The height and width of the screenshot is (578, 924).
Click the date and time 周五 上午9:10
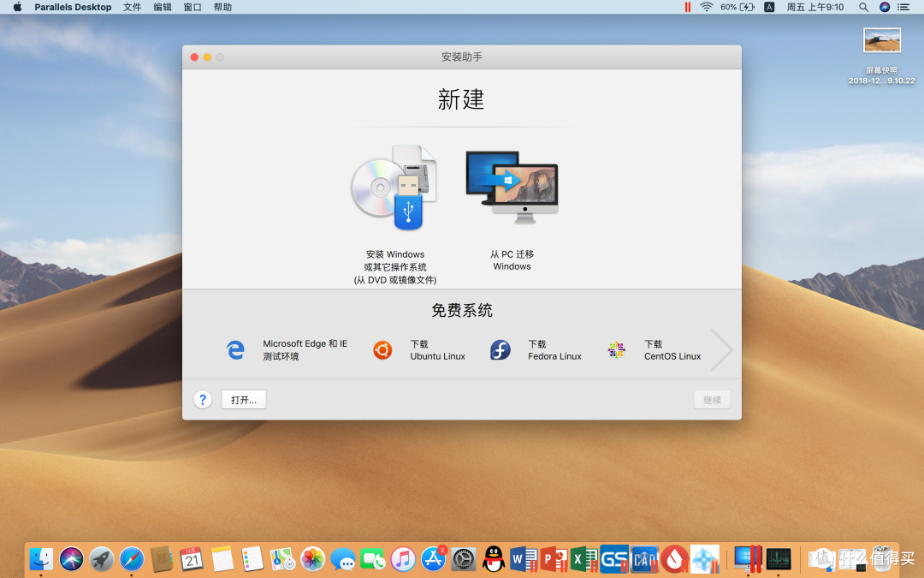(815, 7)
